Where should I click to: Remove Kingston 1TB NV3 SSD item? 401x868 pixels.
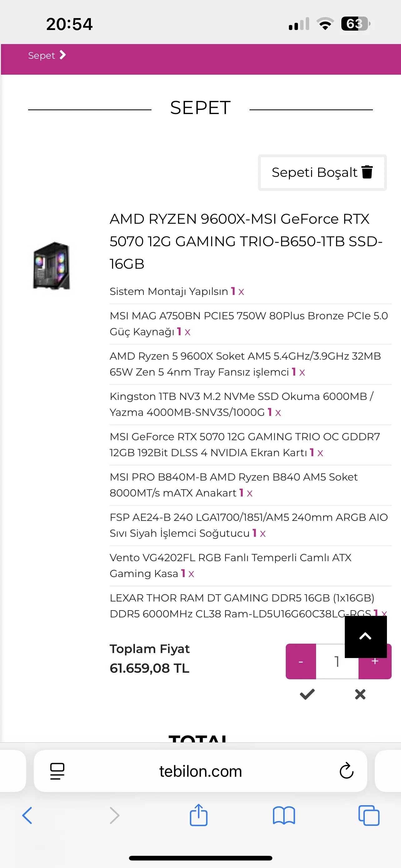(x=278, y=413)
